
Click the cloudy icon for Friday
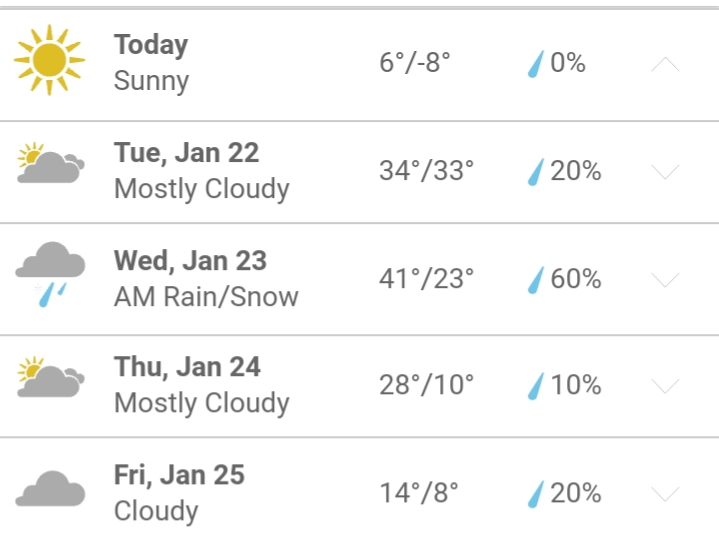pos(49,490)
